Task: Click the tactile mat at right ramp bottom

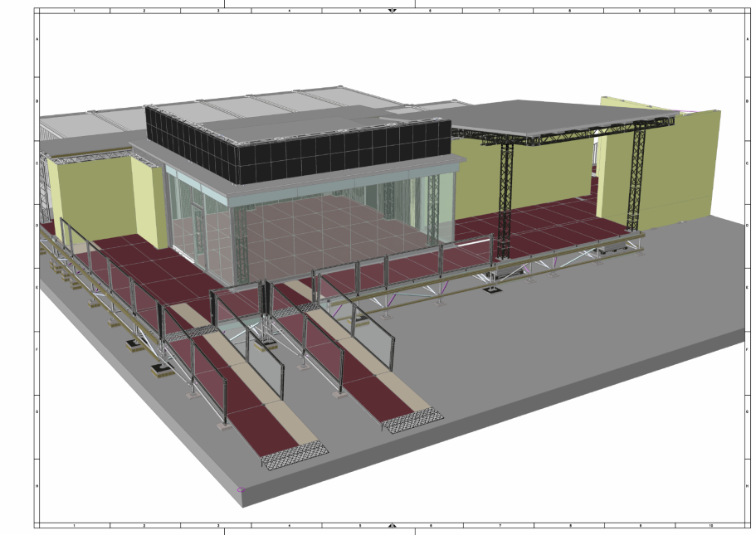Action: (412, 421)
